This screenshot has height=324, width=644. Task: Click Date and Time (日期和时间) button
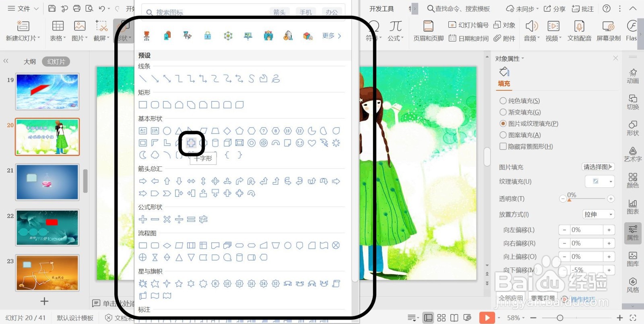pos(469,38)
